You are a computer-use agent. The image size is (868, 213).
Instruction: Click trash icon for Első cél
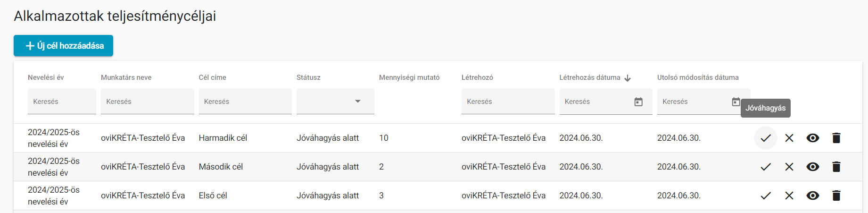836,196
